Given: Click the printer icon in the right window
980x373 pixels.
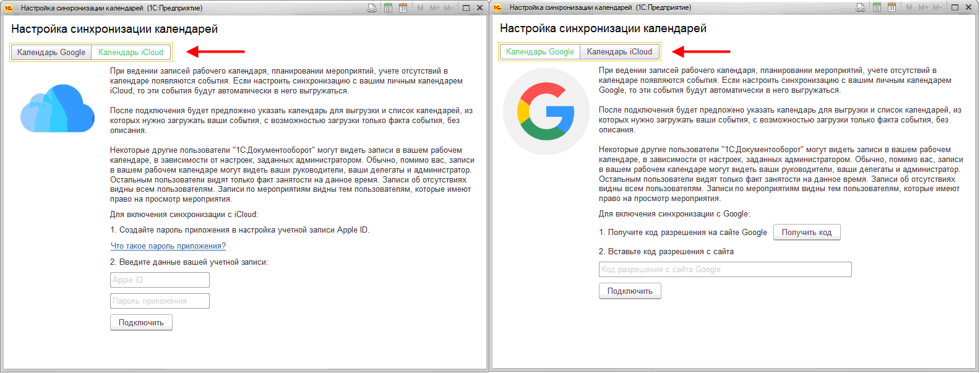Looking at the screenshot, I should pyautogui.click(x=861, y=7).
